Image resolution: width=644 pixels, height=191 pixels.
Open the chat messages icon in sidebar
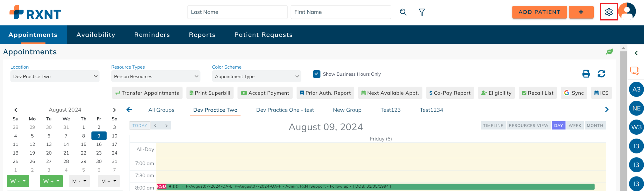(635, 71)
